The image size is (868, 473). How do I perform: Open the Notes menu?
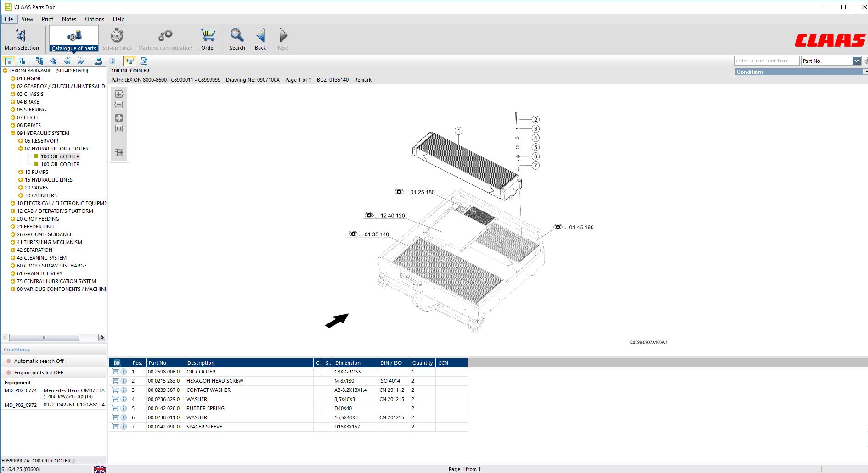[x=69, y=19]
